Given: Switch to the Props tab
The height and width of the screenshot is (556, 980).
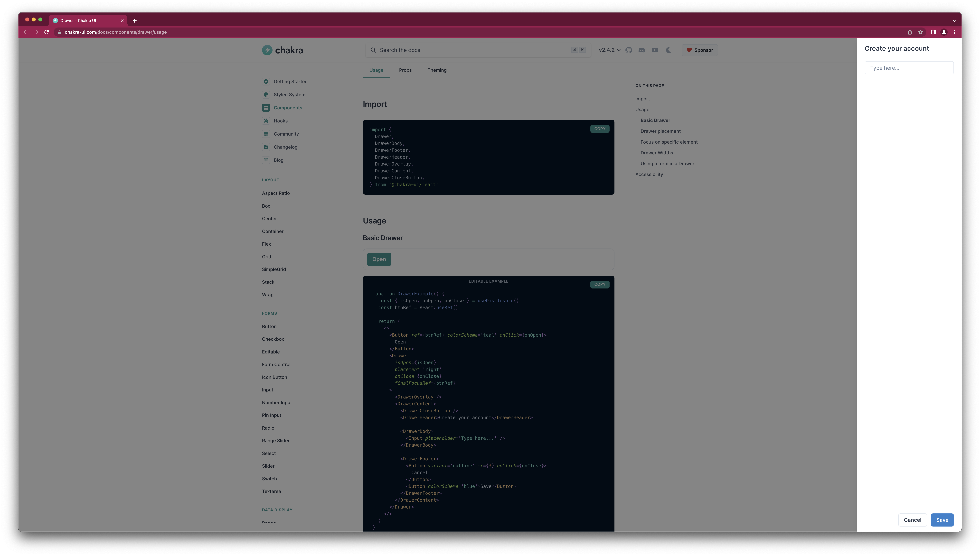Looking at the screenshot, I should click(x=405, y=70).
